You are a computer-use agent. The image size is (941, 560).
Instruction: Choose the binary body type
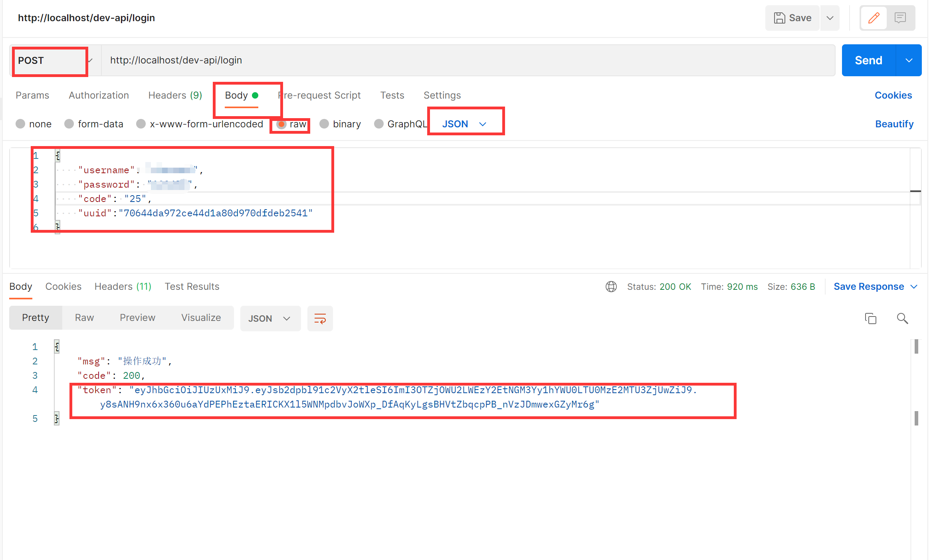click(x=324, y=124)
